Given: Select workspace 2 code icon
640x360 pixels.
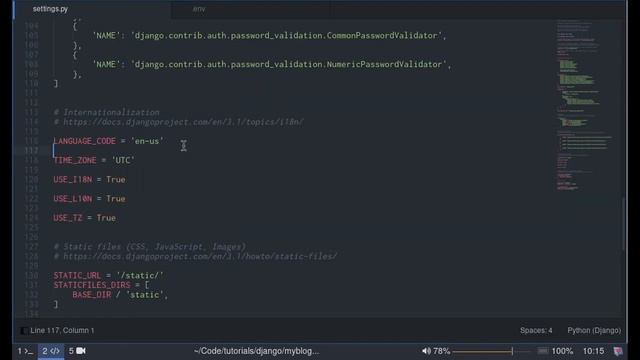Looking at the screenshot, I should [x=51, y=351].
